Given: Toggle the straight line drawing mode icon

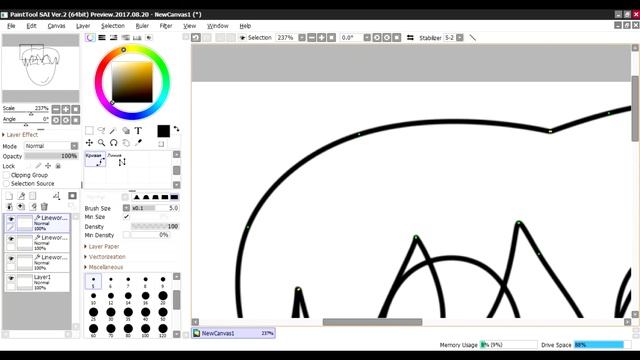Looking at the screenshot, I should pos(473,38).
